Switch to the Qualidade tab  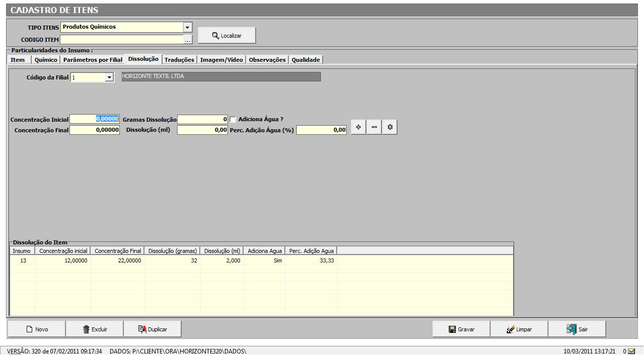305,60
